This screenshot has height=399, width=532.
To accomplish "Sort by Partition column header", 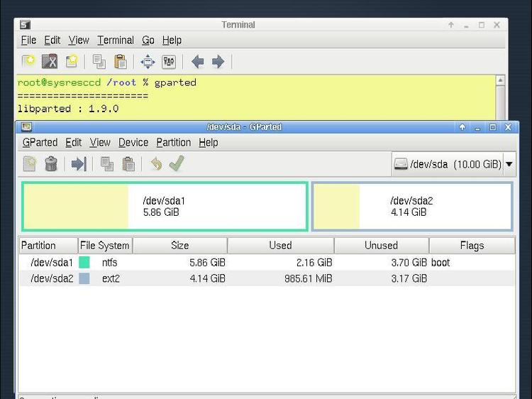I will [48, 246].
